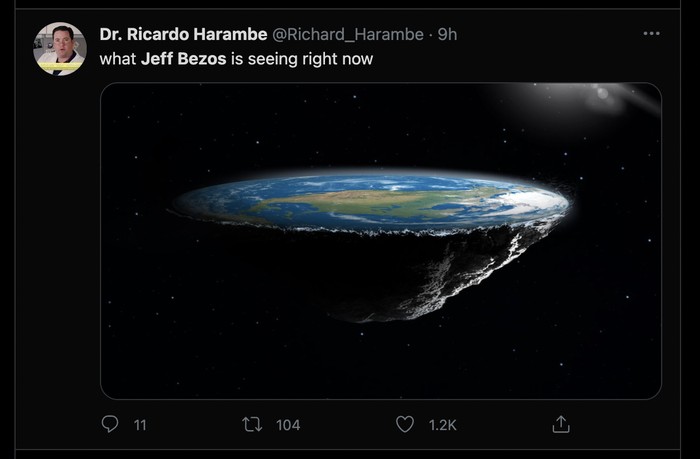The height and width of the screenshot is (459, 700).
Task: Open the three-dot more options menu
Action: point(652,34)
